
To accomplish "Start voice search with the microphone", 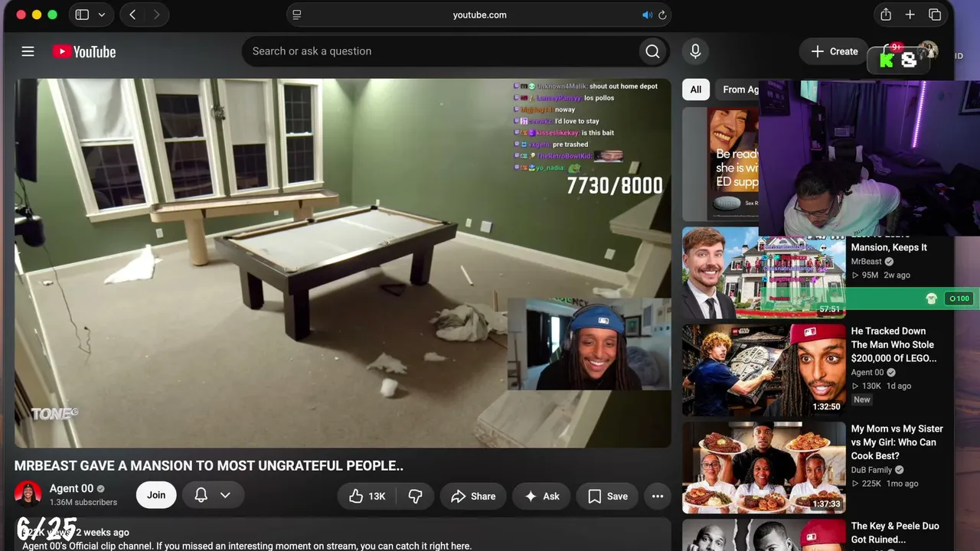I will 695,51.
